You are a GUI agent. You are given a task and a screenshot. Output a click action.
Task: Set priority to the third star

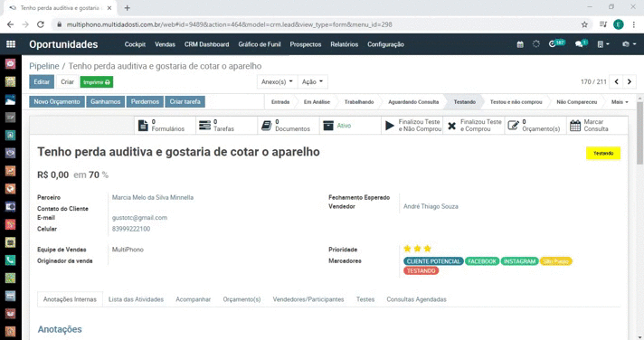(428, 249)
